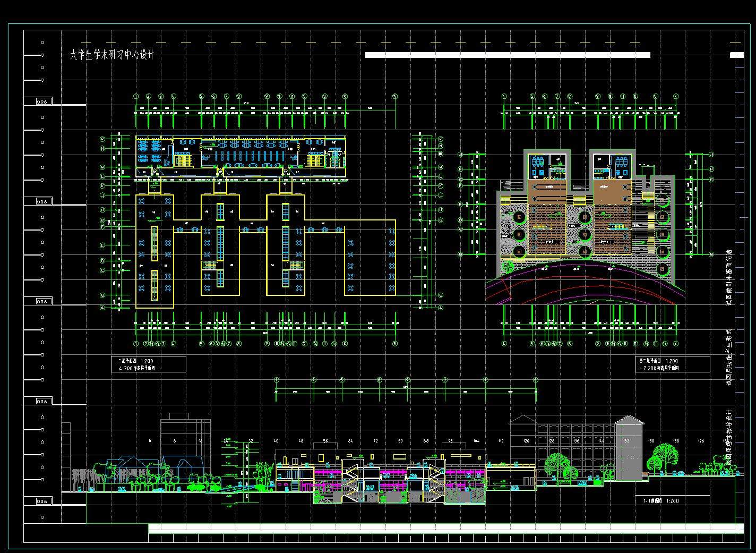Click the topmost 006 label on left margin
This screenshot has width=756, height=553.
pyautogui.click(x=42, y=101)
